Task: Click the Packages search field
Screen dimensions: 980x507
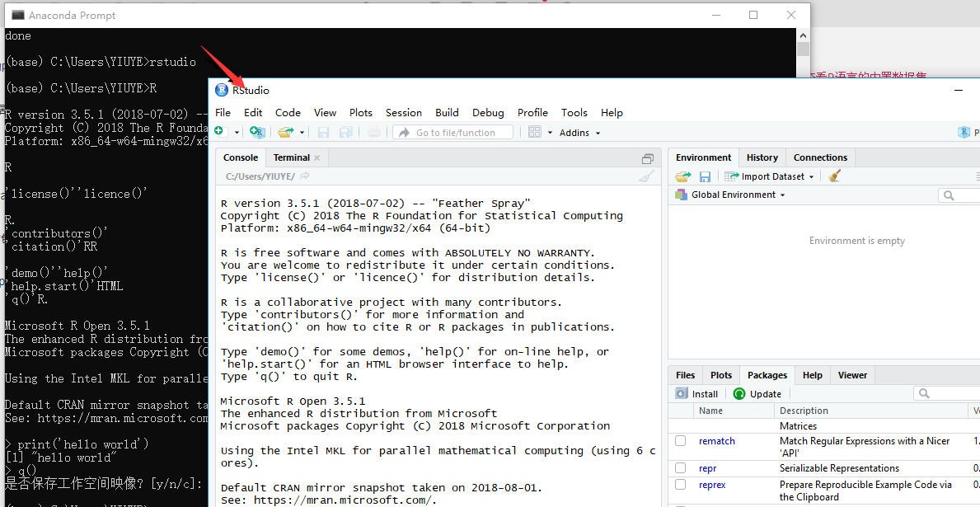Action: pyautogui.click(x=947, y=394)
